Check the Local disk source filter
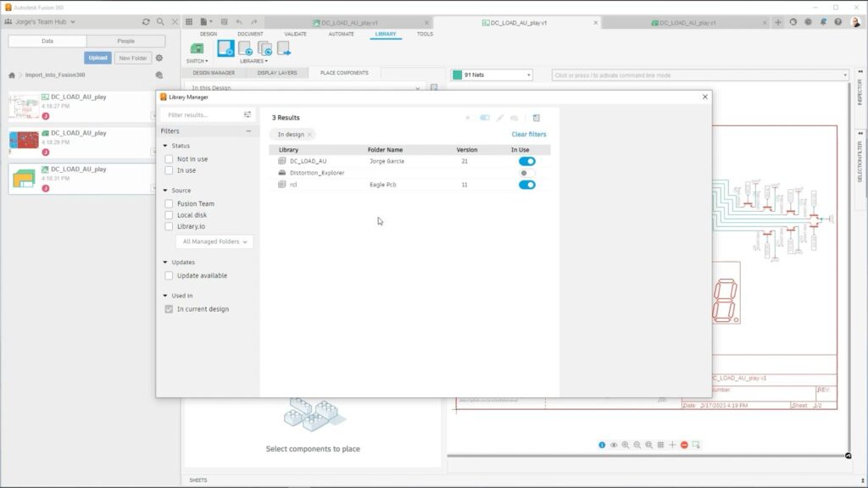The width and height of the screenshot is (868, 488). click(169, 215)
